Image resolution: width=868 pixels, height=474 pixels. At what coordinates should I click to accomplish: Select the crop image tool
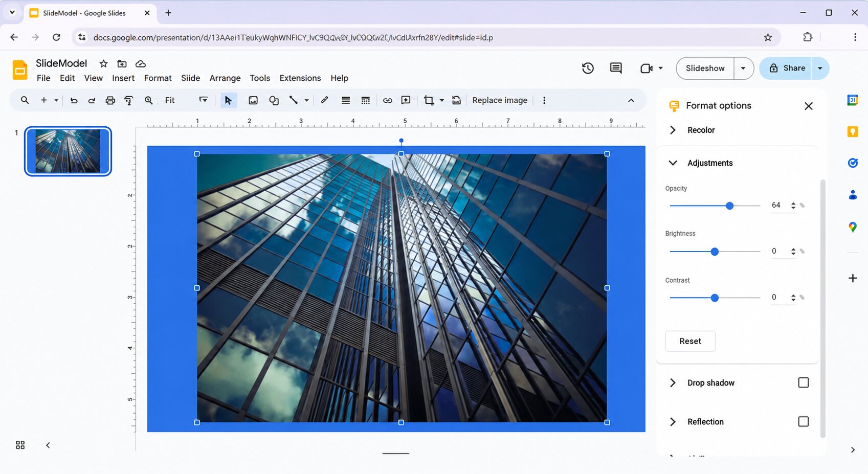click(x=429, y=100)
